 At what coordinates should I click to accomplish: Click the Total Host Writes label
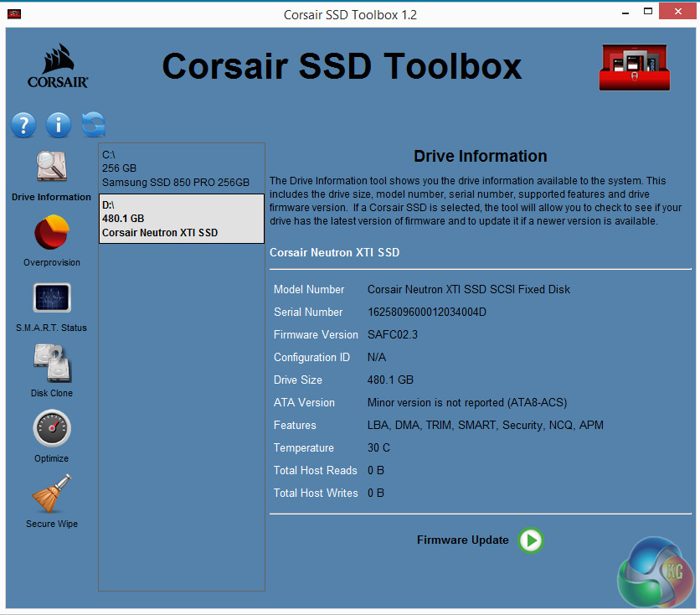(316, 493)
